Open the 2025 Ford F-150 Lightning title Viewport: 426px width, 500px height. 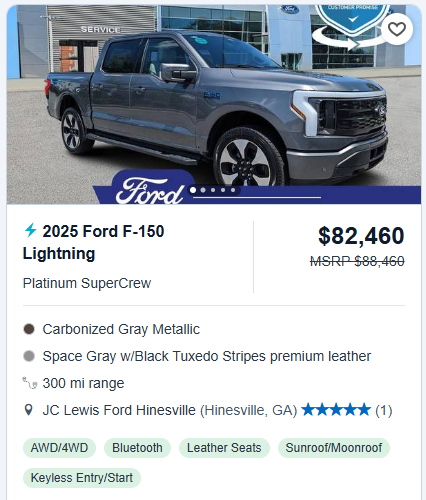coord(93,242)
